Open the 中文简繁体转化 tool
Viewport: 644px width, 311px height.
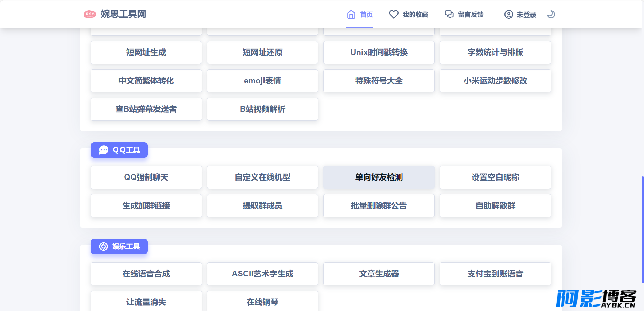point(146,81)
